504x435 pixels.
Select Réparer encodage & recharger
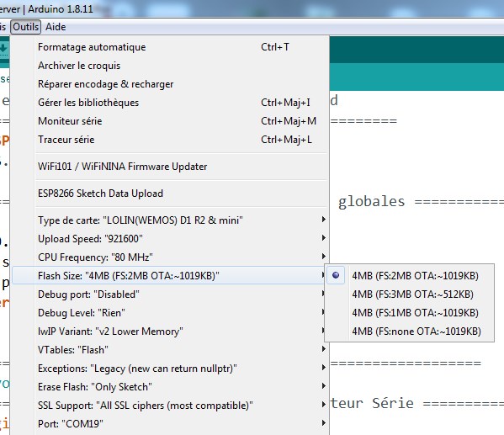click(x=169, y=84)
